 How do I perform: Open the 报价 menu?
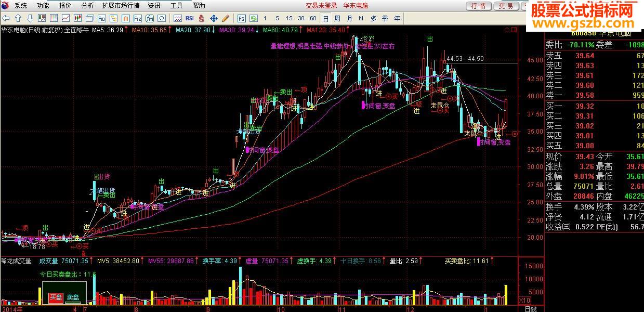pos(65,6)
